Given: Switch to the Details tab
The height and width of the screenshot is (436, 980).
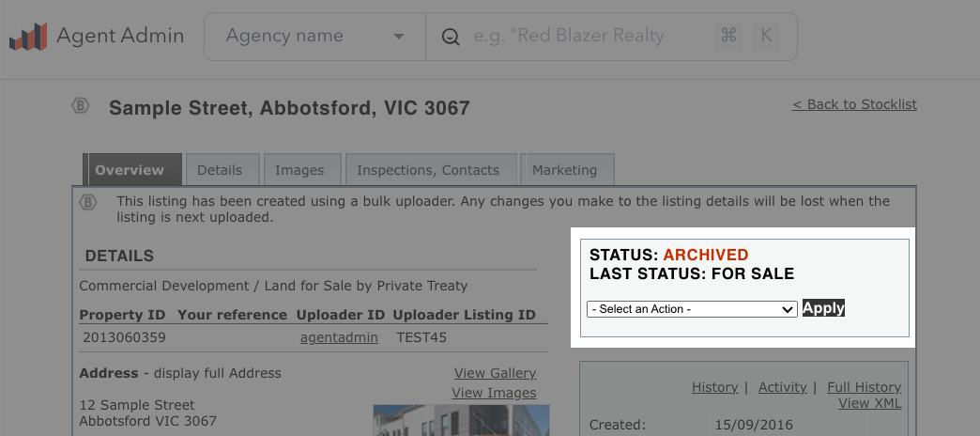Looking at the screenshot, I should 220,169.
